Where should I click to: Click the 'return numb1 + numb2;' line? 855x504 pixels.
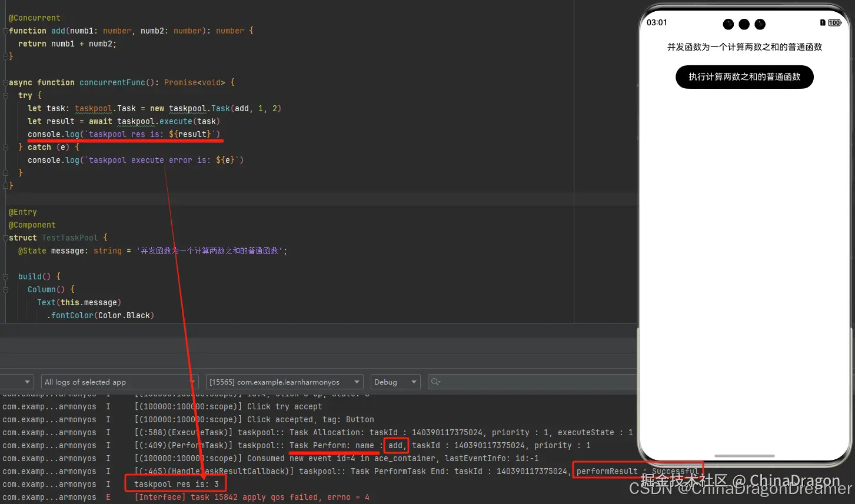[x=68, y=44]
